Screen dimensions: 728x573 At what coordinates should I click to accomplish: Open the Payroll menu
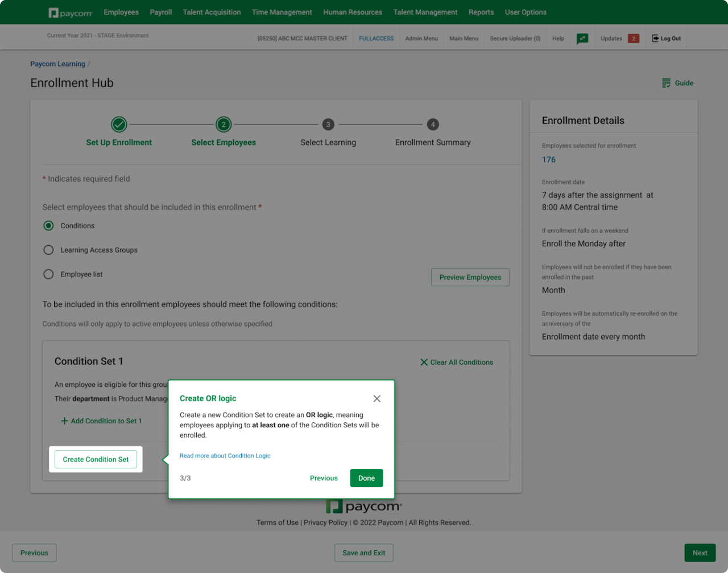161,12
